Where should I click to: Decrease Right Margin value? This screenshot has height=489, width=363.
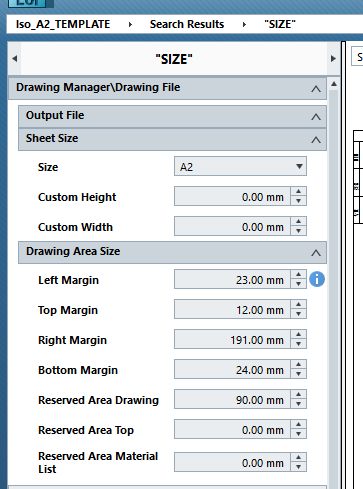tap(299, 344)
